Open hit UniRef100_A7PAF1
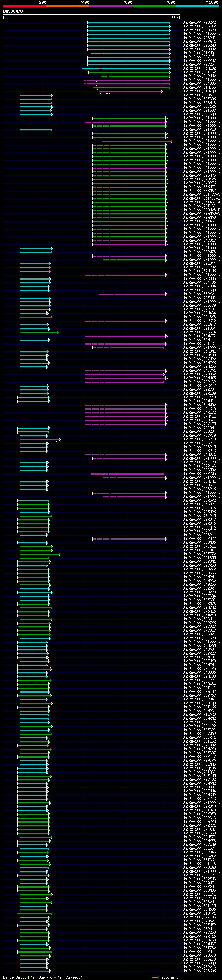Viewport: 222px width, 980px height. click(199, 41)
